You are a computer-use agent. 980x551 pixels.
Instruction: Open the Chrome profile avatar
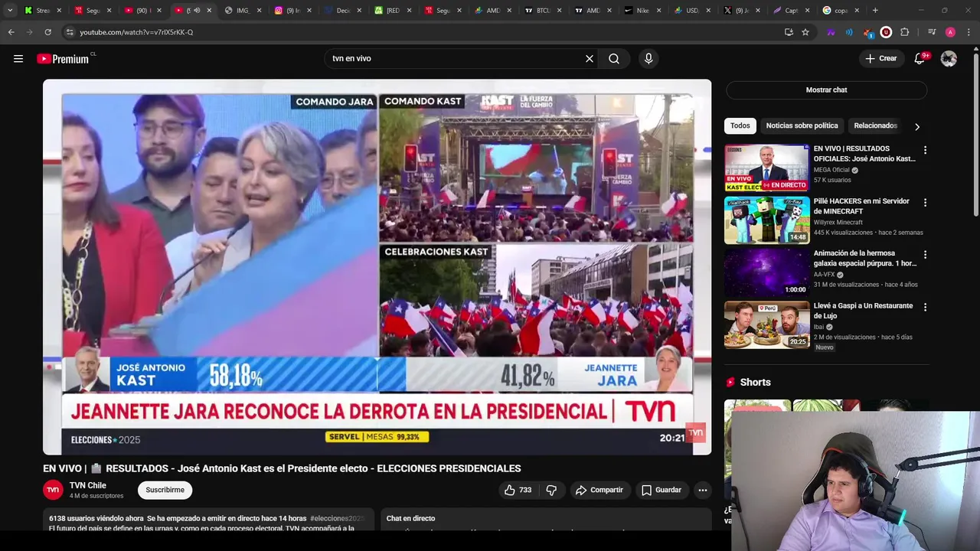coord(950,32)
